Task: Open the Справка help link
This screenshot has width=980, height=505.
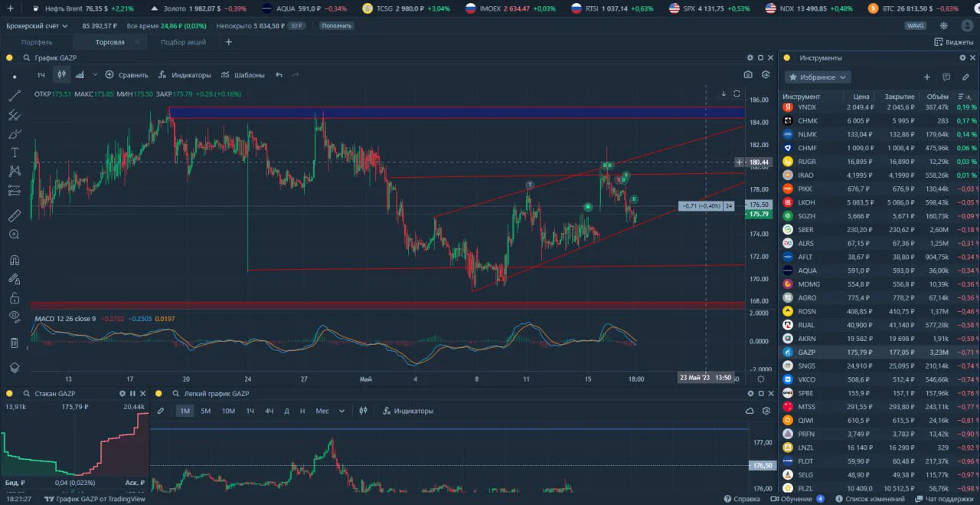Action: click(741, 499)
